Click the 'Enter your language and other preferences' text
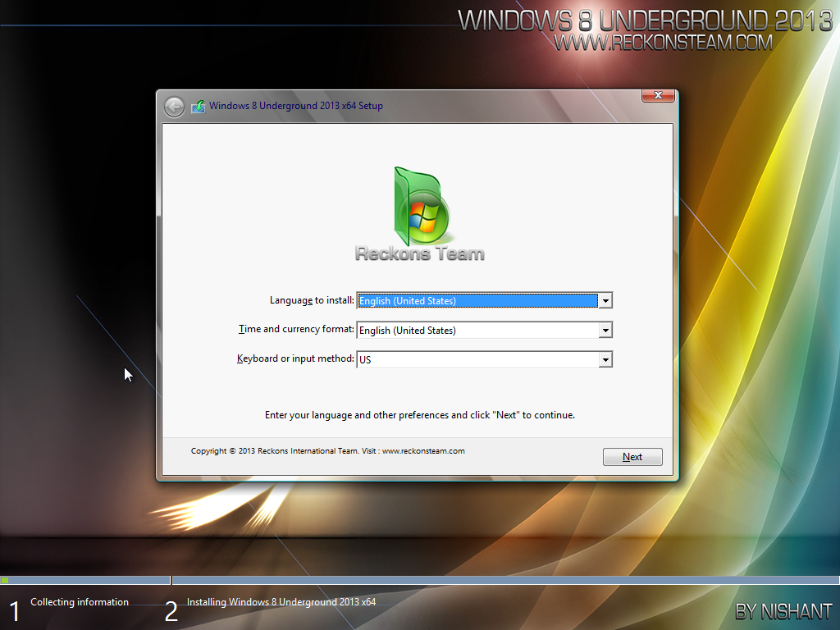The width and height of the screenshot is (840, 630). [x=419, y=415]
